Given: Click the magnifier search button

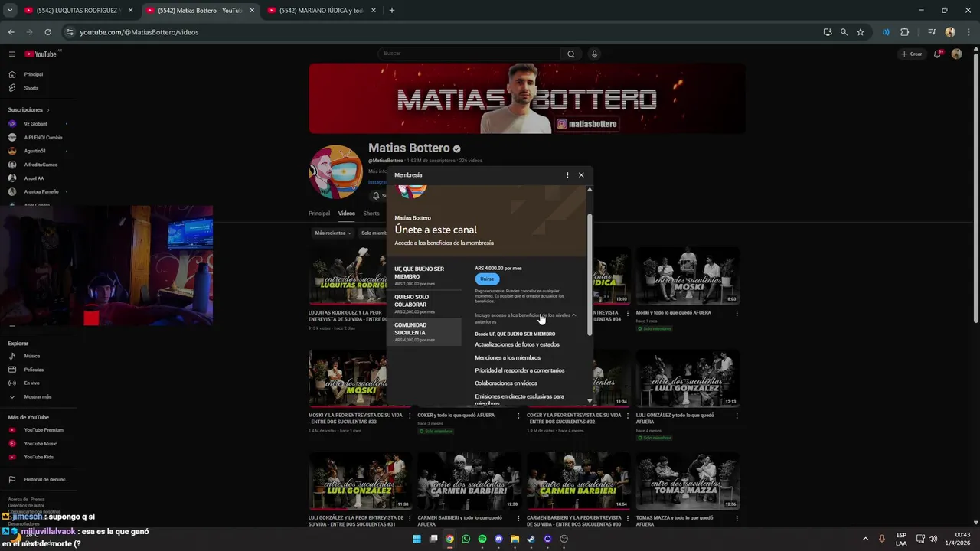Looking at the screenshot, I should pyautogui.click(x=570, y=54).
